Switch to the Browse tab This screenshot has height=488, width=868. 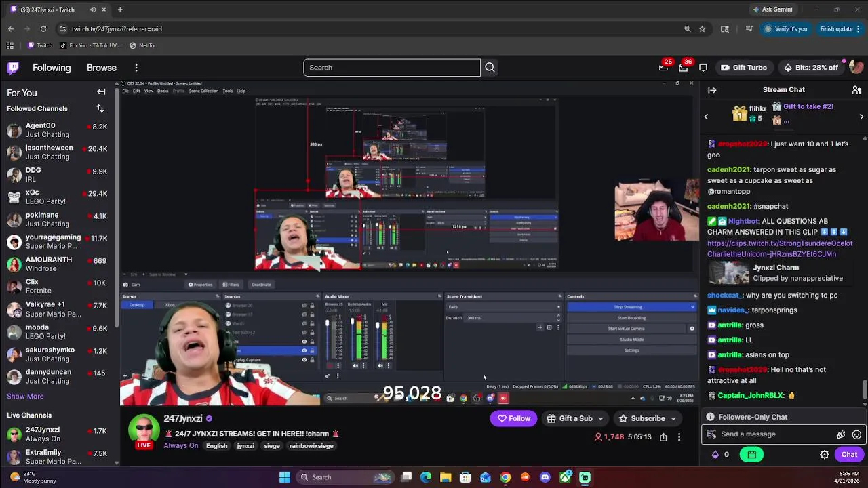coord(102,68)
